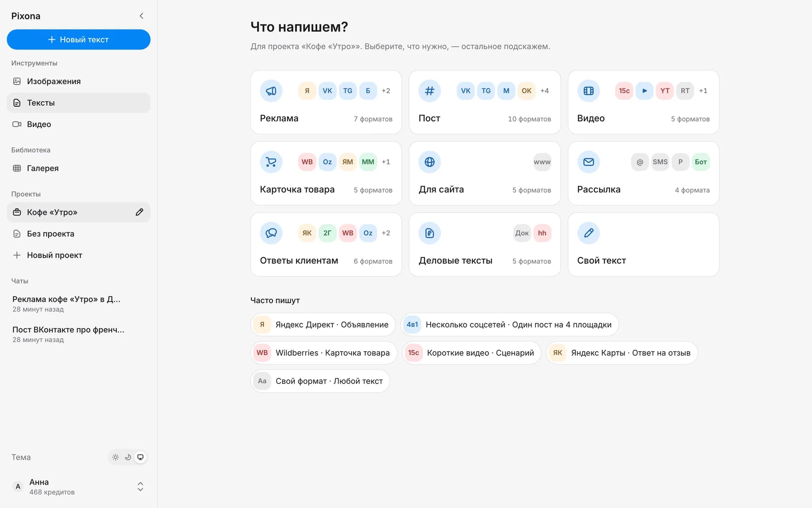Open Изображения in the sidebar
Screen dimensions: 812x508
79,81
